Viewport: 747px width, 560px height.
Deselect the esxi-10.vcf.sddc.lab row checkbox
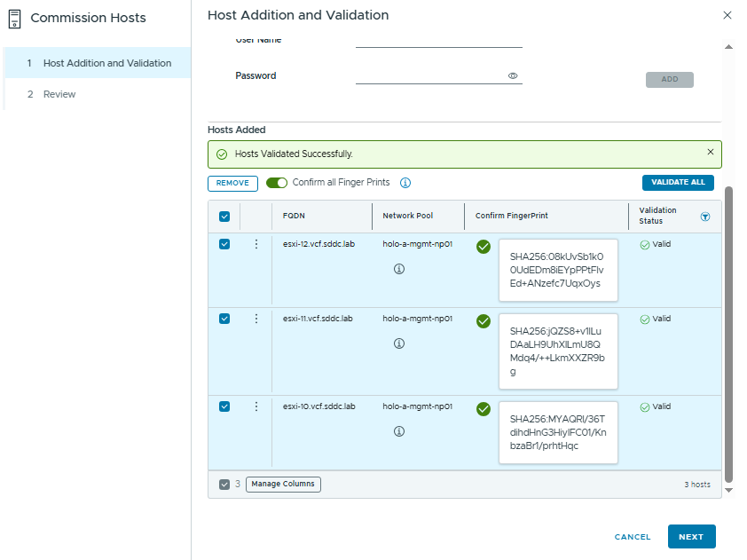tap(224, 406)
